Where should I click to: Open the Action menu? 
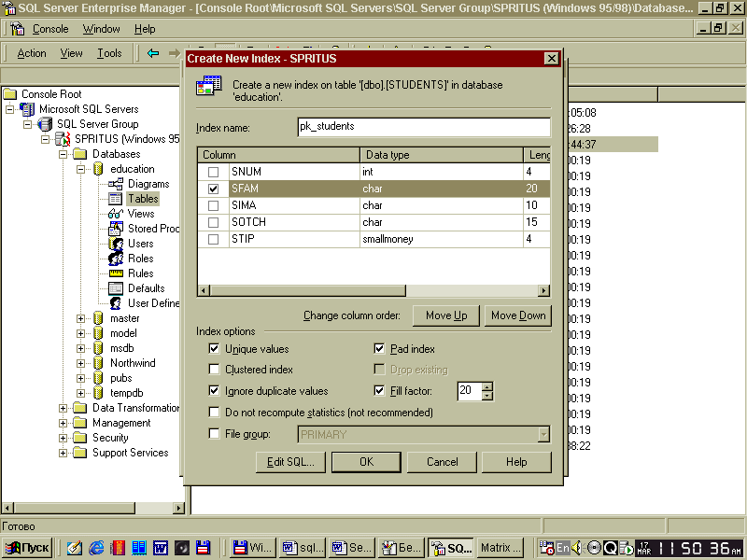pos(32,53)
